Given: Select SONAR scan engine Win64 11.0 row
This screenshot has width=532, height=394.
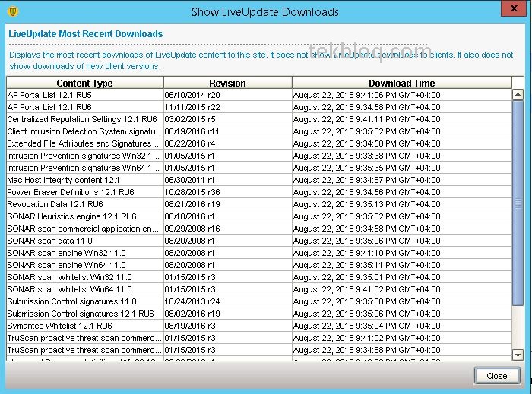Looking at the screenshot, I should [x=259, y=265].
